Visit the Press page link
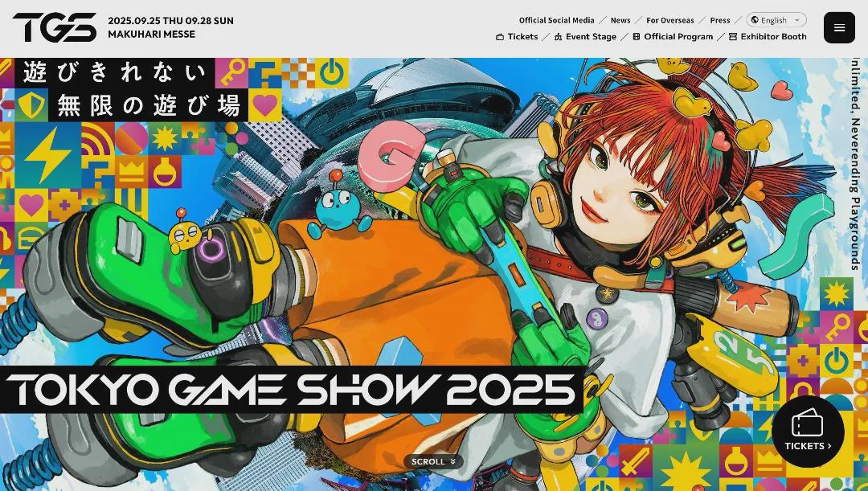The height and width of the screenshot is (491, 868). [x=720, y=20]
